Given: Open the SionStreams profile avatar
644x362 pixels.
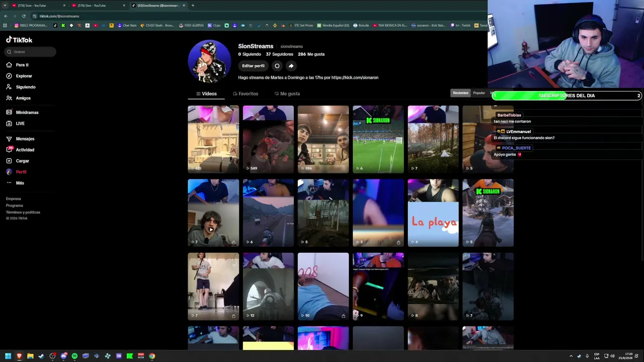Looking at the screenshot, I should [x=209, y=61].
